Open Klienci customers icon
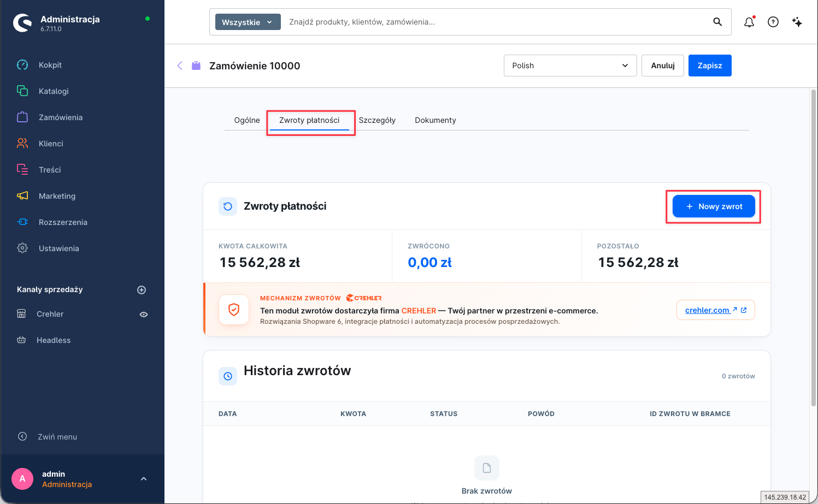The image size is (818, 504). [x=22, y=144]
